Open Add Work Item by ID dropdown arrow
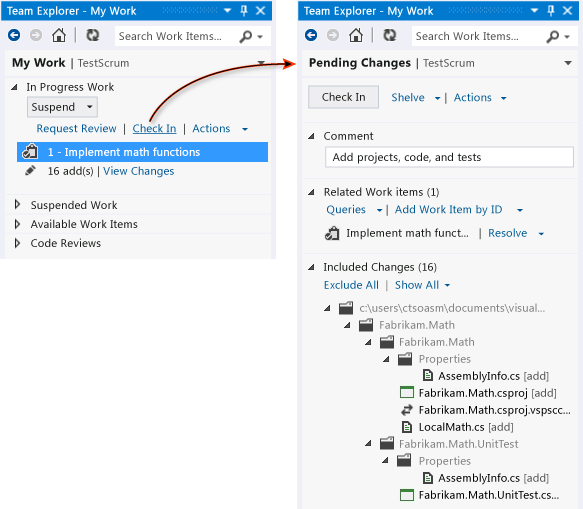The width and height of the screenshot is (583, 509). [x=520, y=211]
